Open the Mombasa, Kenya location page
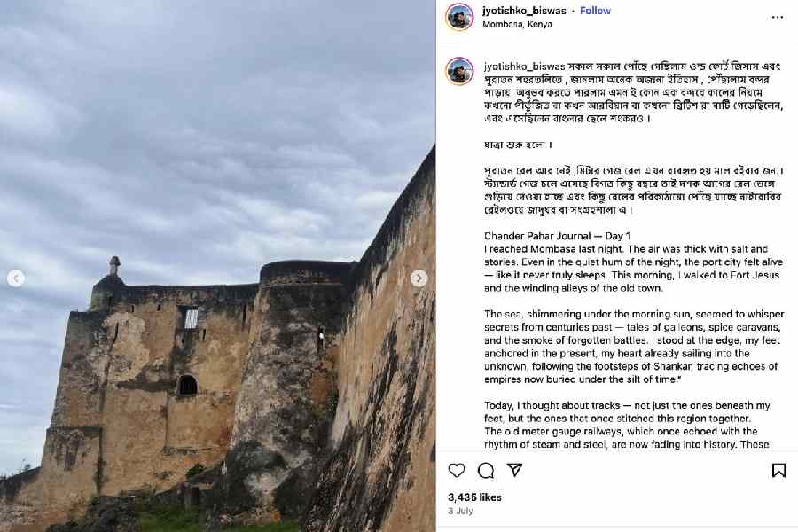Image resolution: width=798 pixels, height=532 pixels. point(517,24)
